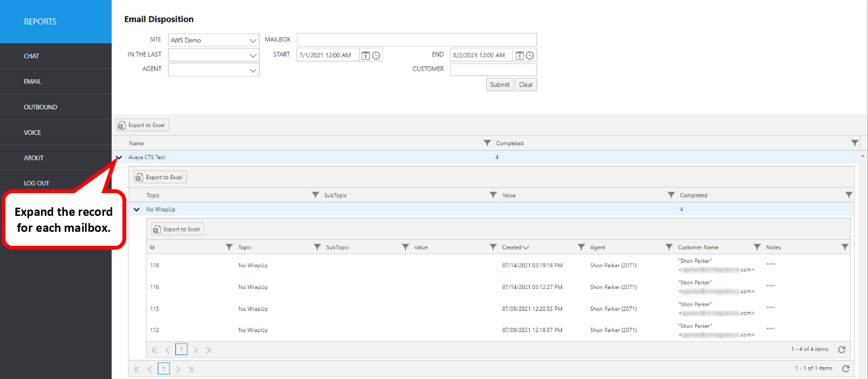Filter the second-level Completed column

tap(849, 195)
